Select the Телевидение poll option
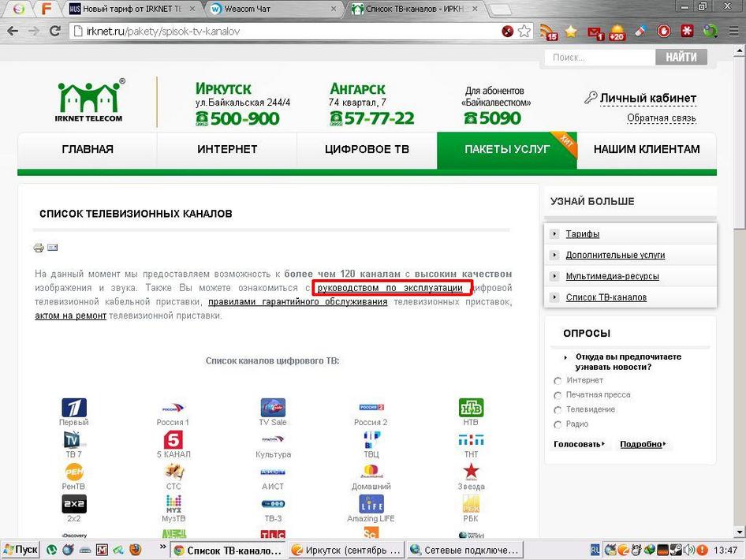The height and width of the screenshot is (560, 746). 558,410
